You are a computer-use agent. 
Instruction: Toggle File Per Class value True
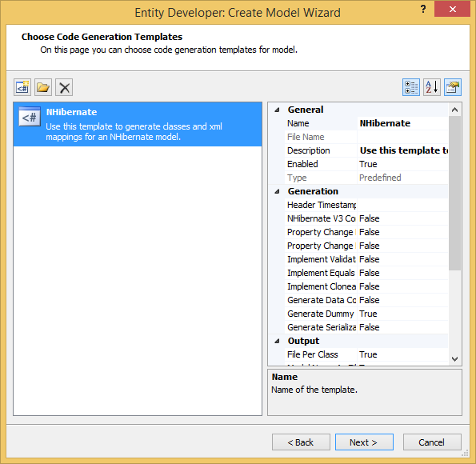[x=402, y=354]
